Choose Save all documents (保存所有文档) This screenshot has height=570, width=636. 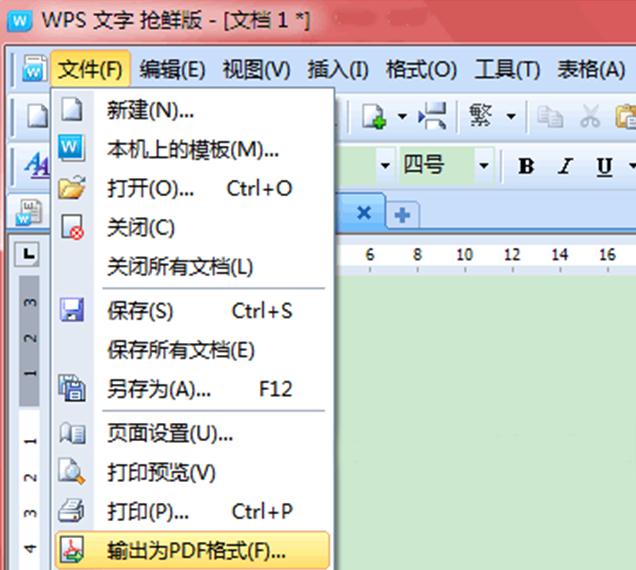(192, 350)
